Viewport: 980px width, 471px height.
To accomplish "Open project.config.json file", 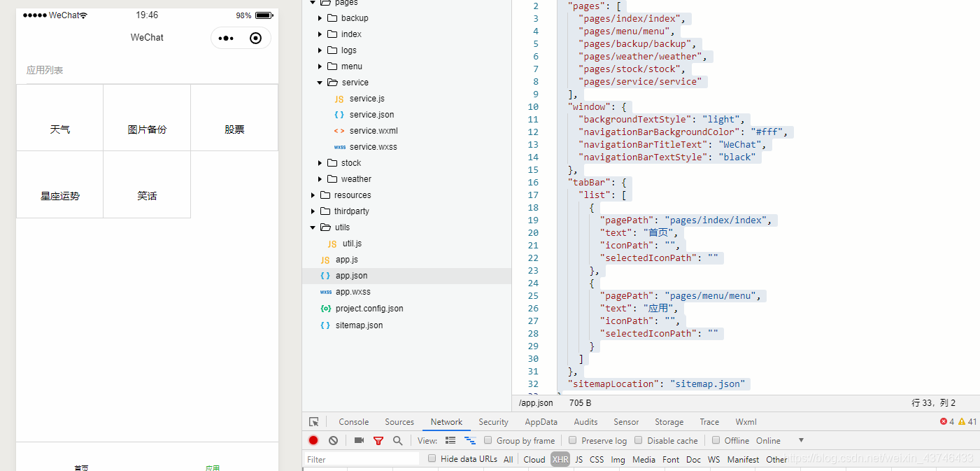I will pos(369,308).
